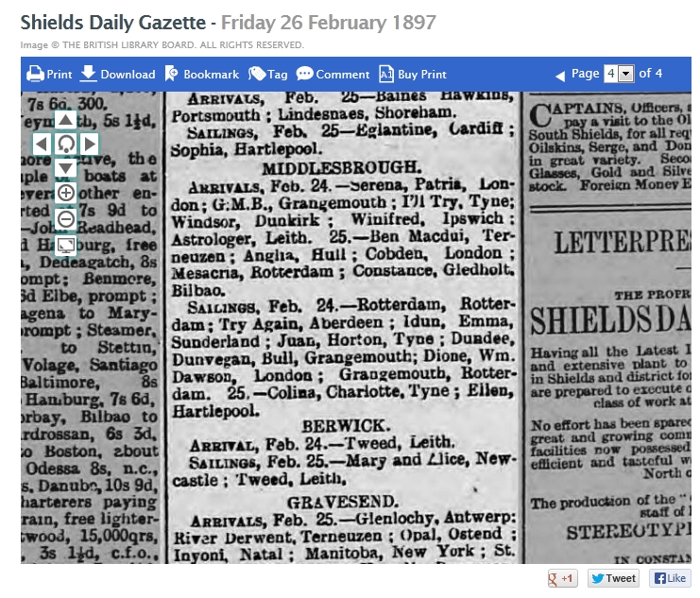Screen dimensions: 700x598
Task: Zoom out of the newspaper image
Action: point(65,219)
